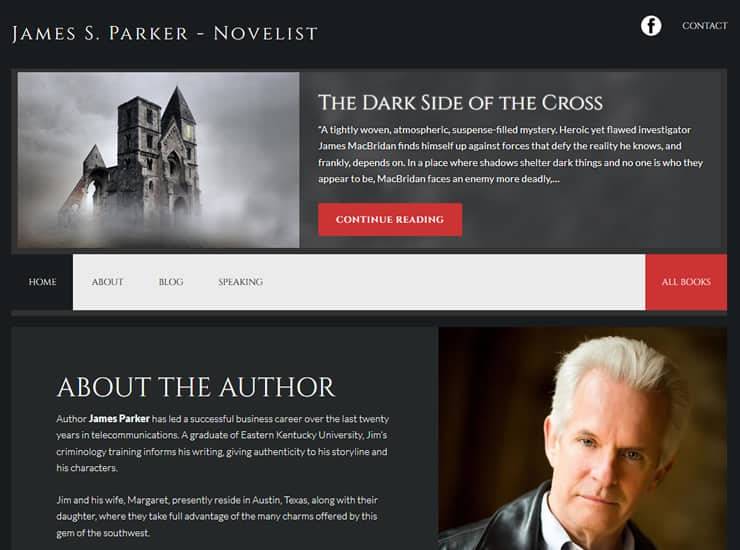
Task: Open the About menu item
Action: click(x=107, y=282)
